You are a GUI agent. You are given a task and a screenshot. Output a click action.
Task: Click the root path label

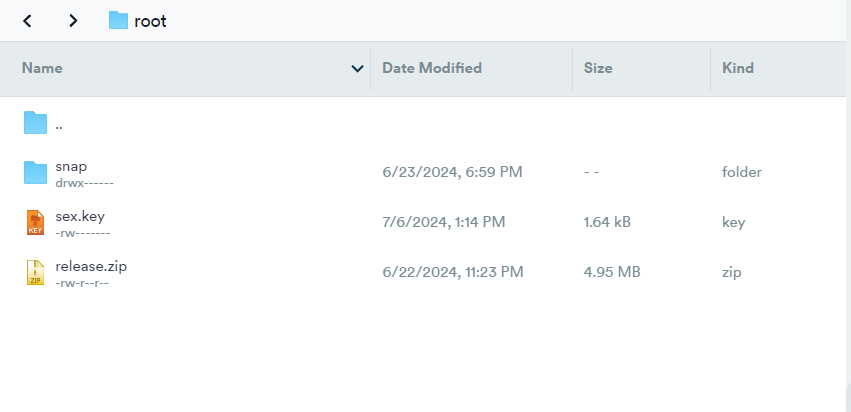point(150,21)
